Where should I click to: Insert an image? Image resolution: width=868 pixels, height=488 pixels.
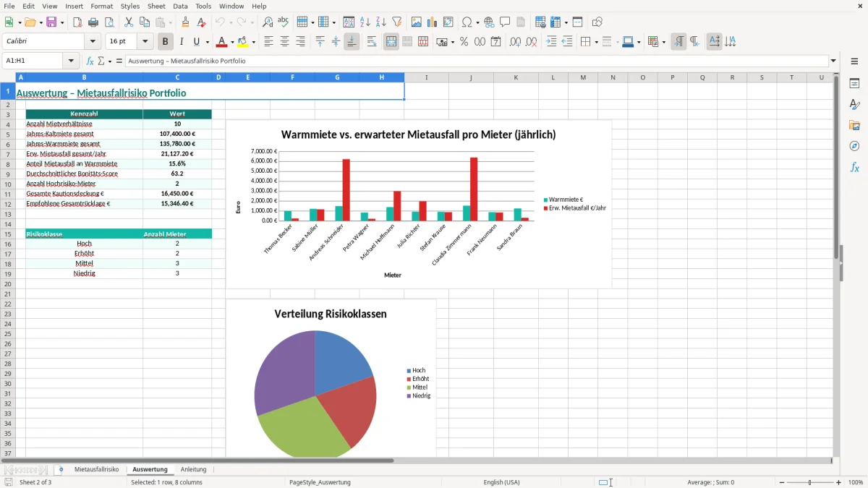coord(417,22)
